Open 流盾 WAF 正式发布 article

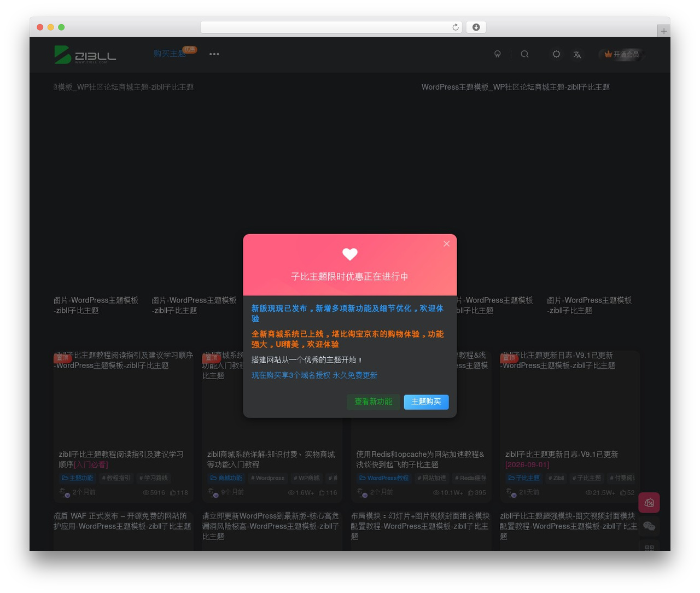[x=122, y=521]
